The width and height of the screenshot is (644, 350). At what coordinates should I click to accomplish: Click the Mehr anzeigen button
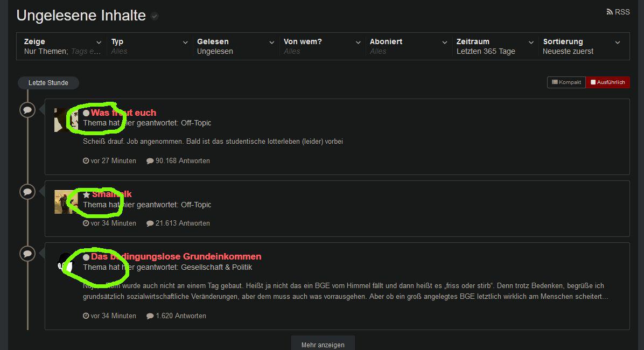[323, 344]
